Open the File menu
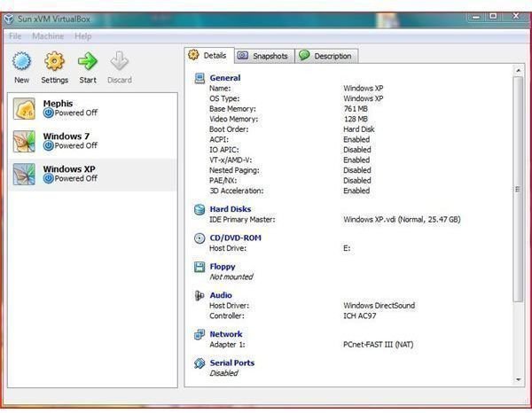Screen dimensions: 532x413 tap(15, 36)
